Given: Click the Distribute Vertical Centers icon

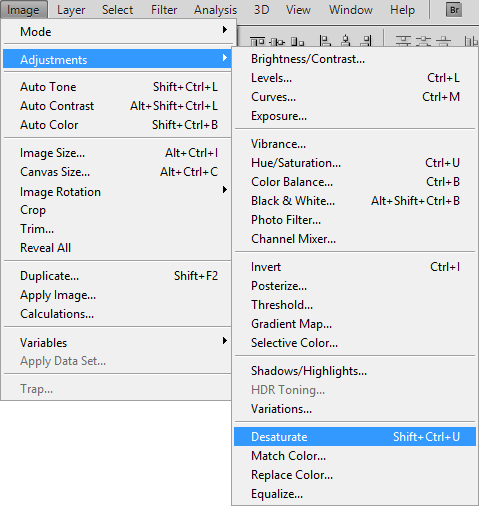Looking at the screenshot, I should [424, 41].
